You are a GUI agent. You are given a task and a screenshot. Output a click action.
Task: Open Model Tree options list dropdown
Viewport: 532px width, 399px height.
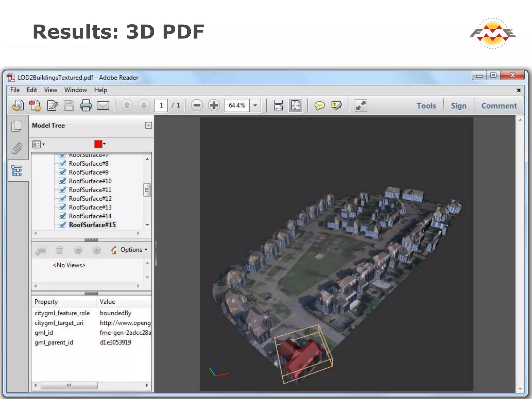click(x=38, y=144)
